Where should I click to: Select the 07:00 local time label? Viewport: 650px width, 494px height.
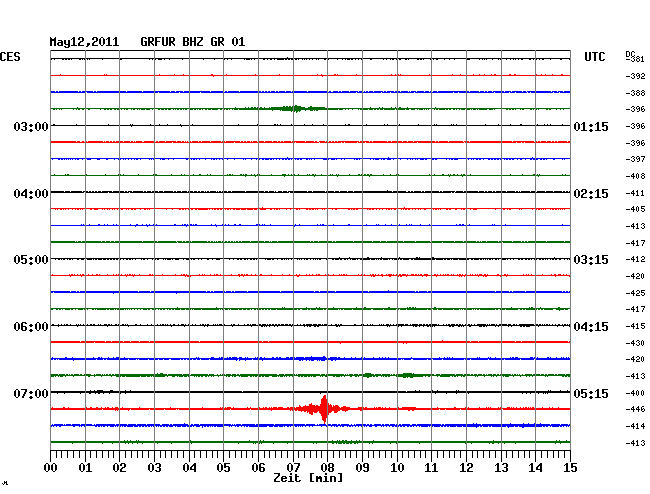(31, 393)
